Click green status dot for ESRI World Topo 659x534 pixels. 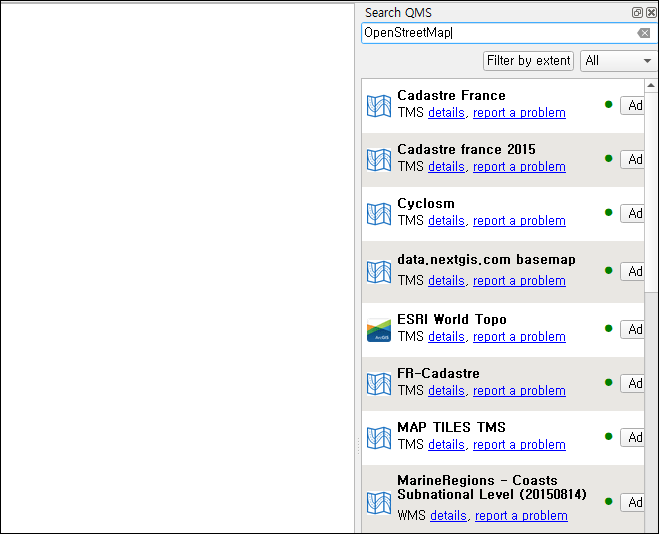(608, 328)
